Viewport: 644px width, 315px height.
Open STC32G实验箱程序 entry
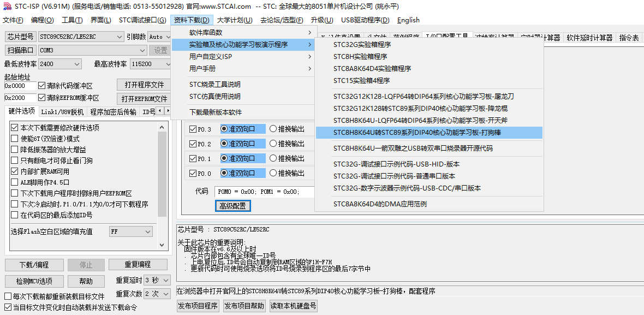(x=429, y=44)
